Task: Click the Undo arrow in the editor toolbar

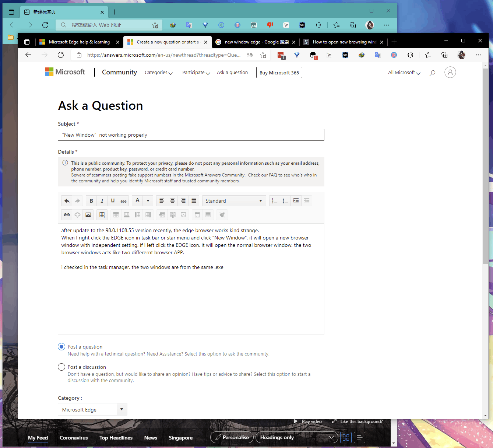Action: click(67, 201)
